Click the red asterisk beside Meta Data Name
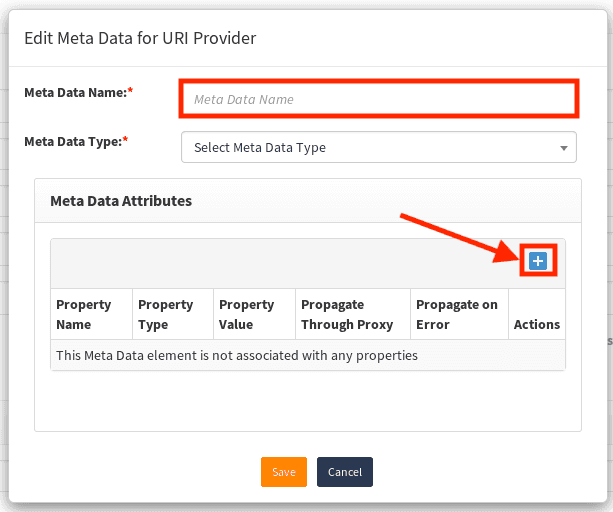613x512 pixels. tap(131, 92)
